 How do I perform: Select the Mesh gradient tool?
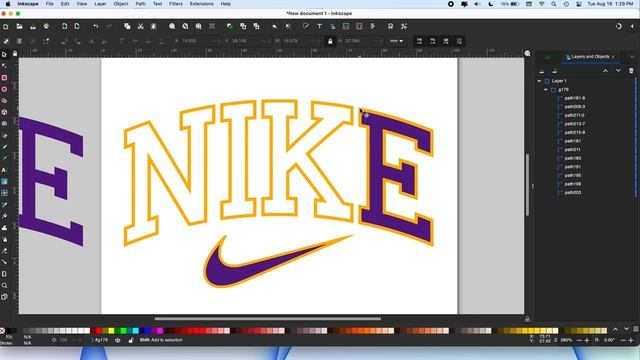[x=4, y=193]
